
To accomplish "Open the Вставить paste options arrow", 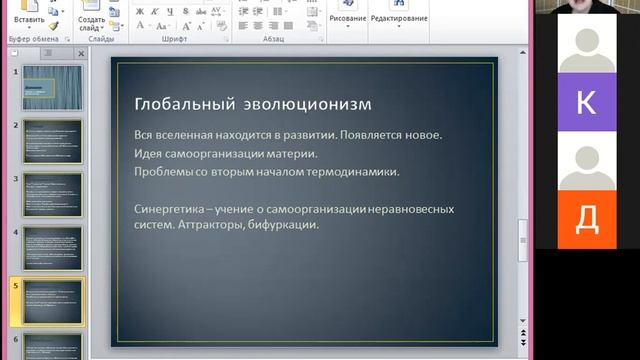I will [x=29, y=28].
